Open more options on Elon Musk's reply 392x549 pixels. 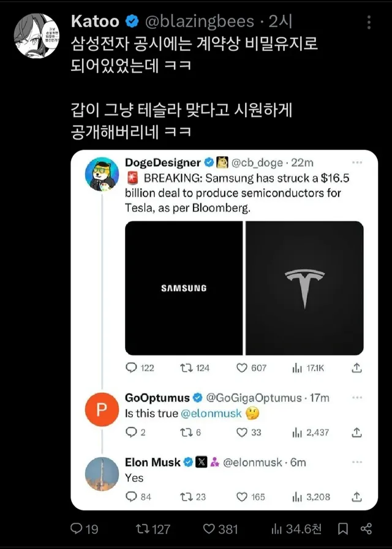click(x=357, y=462)
